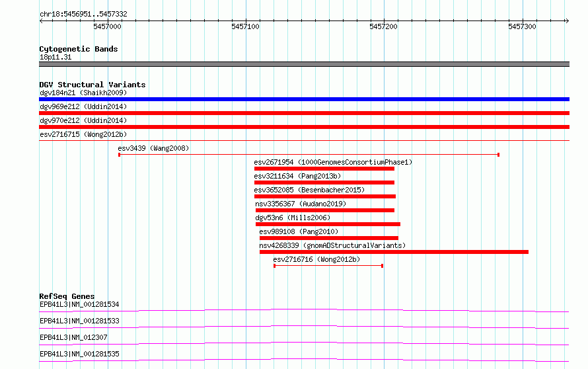The height and width of the screenshot is (369, 588).
Task: Click the esv2671954 red variant bar
Action: [x=324, y=169]
